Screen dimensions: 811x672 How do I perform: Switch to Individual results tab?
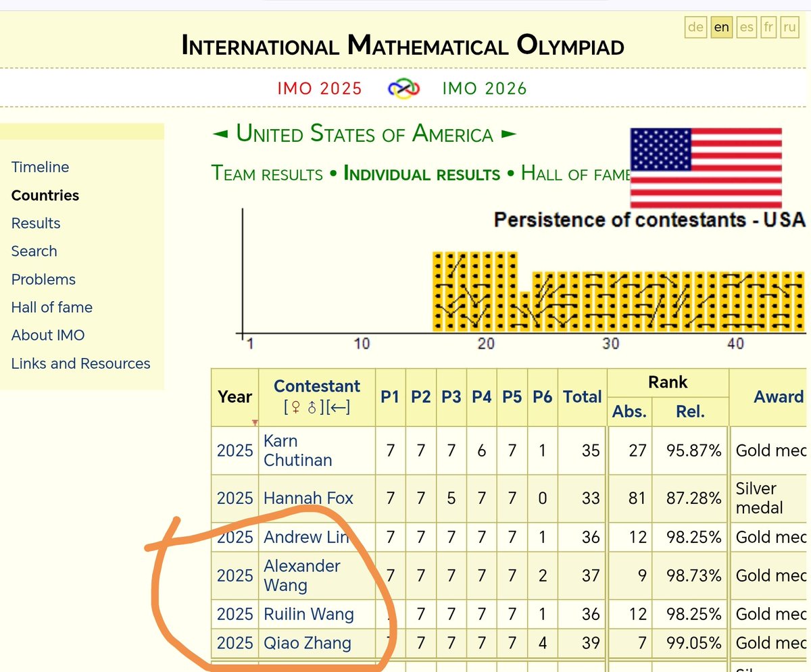(x=422, y=174)
